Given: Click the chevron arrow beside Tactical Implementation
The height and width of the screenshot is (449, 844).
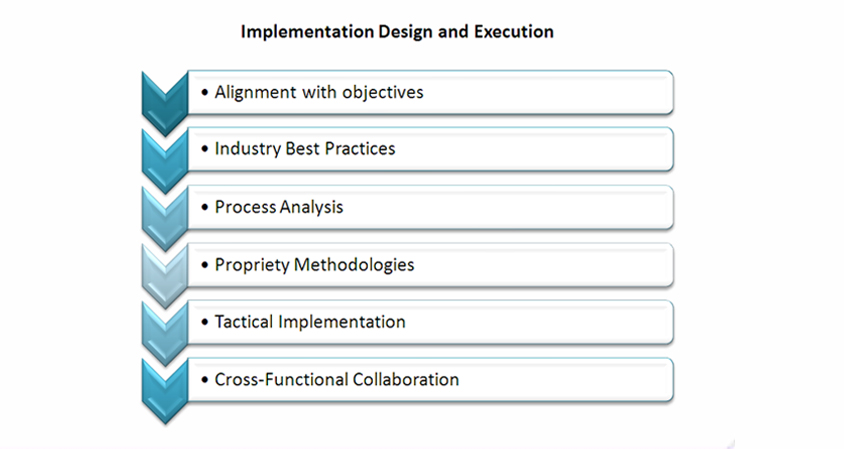Looking at the screenshot, I should (x=165, y=334).
